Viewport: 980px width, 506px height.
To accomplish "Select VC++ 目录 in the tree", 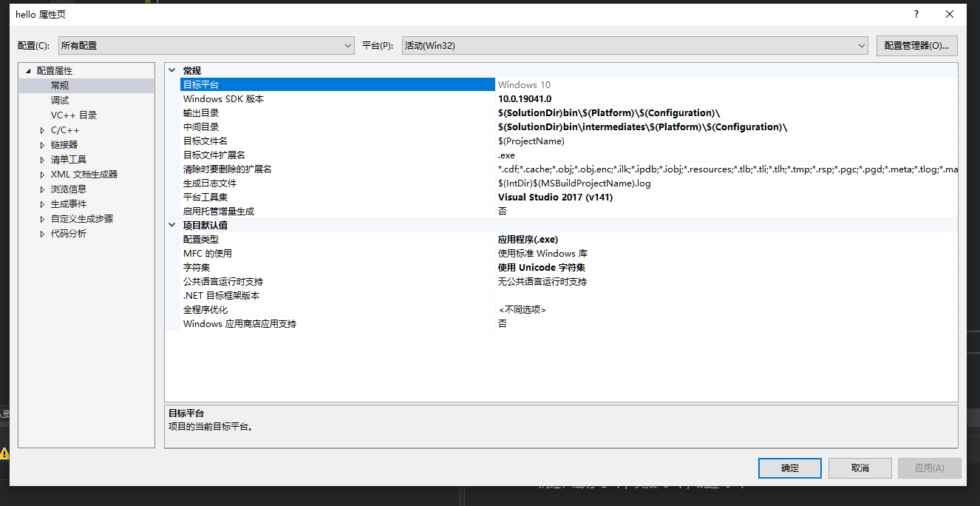I will pos(74,115).
